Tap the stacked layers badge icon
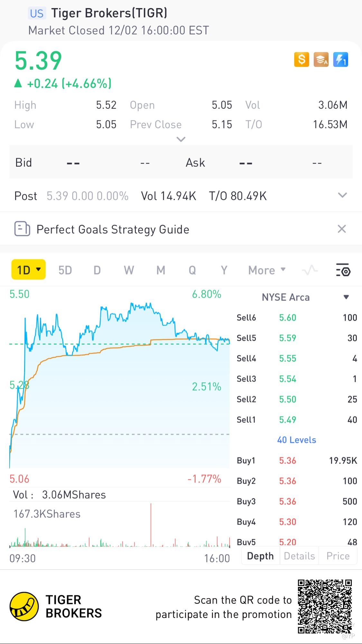 point(321,60)
